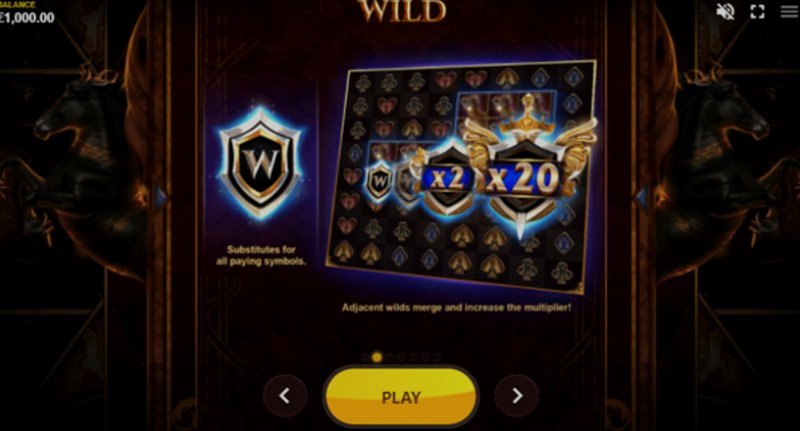Go to the previous info page
This screenshot has height=431, width=800.
285,395
